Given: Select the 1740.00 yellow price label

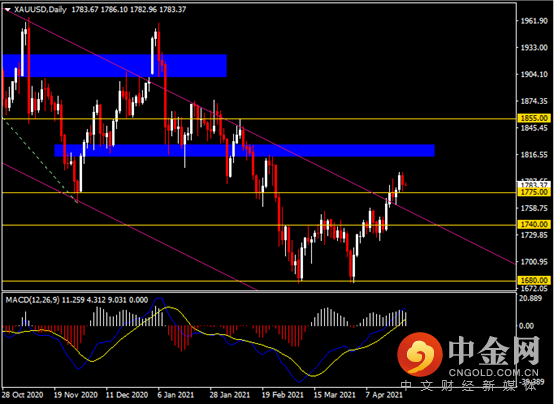Looking at the screenshot, I should click(534, 224).
